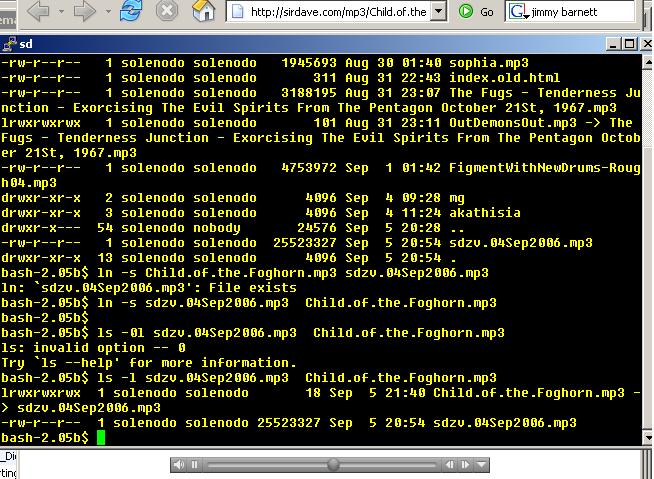The height and width of the screenshot is (479, 654).
Task: Go to the Home page icon
Action: click(203, 11)
